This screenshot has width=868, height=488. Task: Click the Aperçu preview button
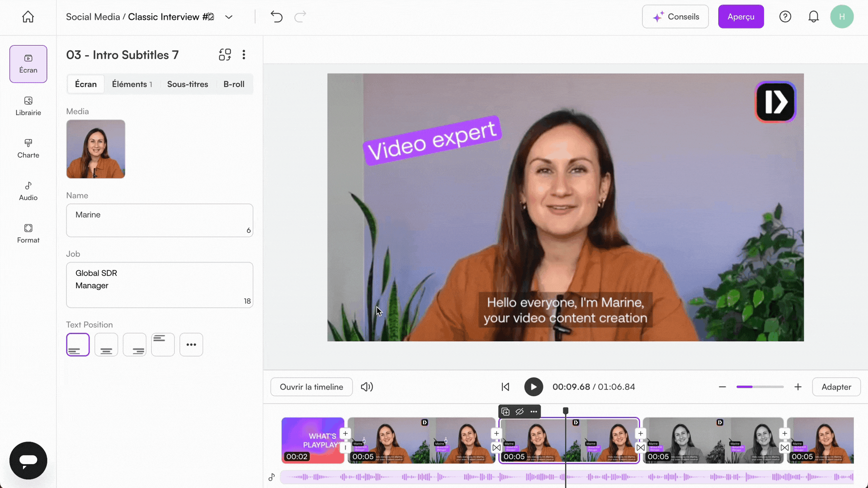pyautogui.click(x=741, y=17)
